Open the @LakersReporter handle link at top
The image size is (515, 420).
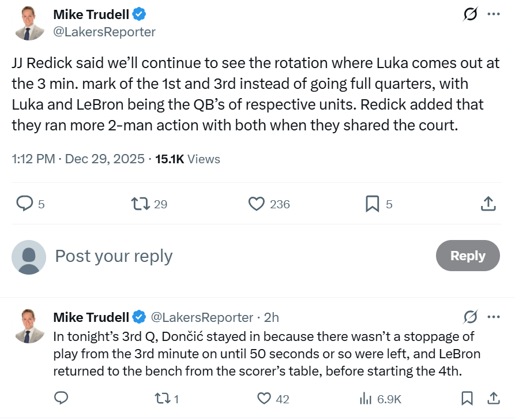(x=104, y=32)
